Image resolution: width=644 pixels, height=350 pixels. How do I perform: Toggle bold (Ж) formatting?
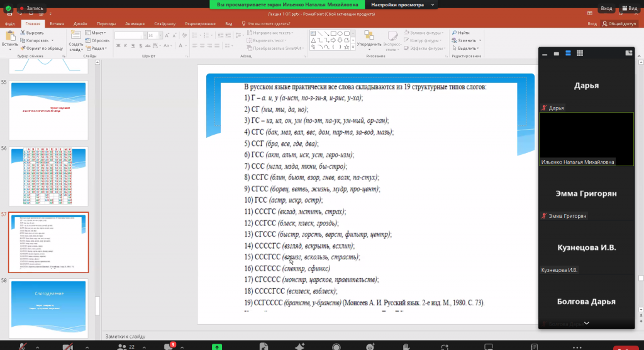(118, 46)
